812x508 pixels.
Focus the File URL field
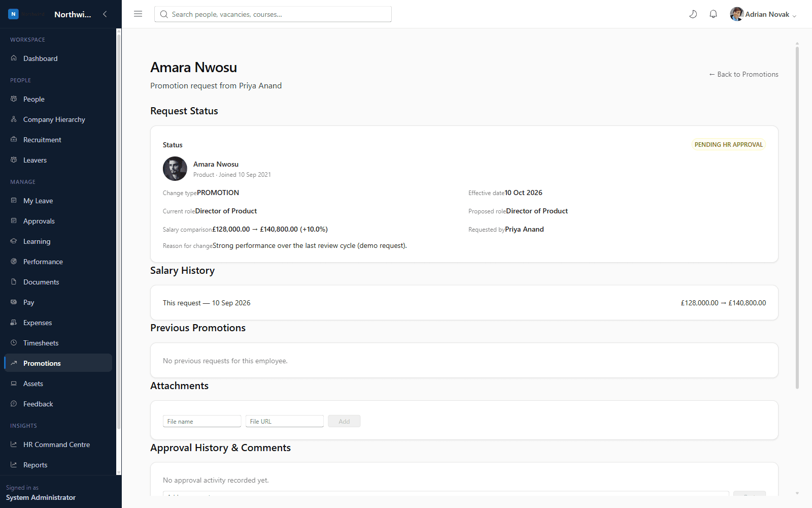(x=285, y=421)
